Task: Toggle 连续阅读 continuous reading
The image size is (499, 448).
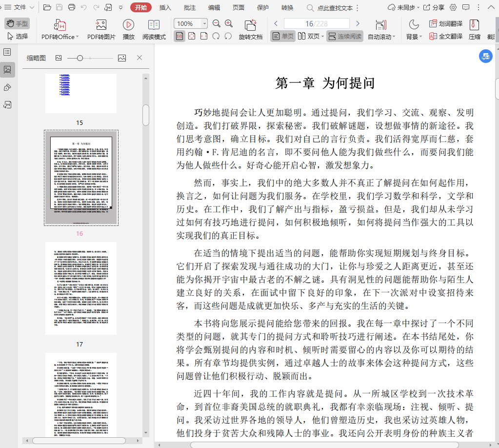Action: [345, 36]
